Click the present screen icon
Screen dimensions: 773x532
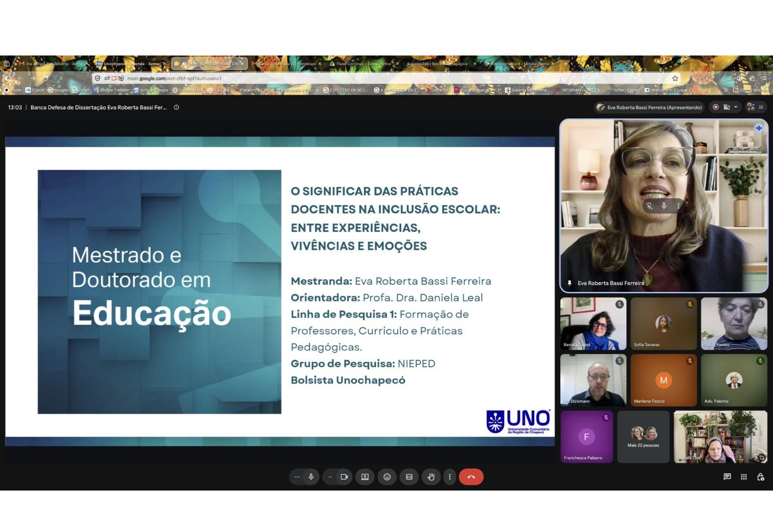[x=365, y=477]
